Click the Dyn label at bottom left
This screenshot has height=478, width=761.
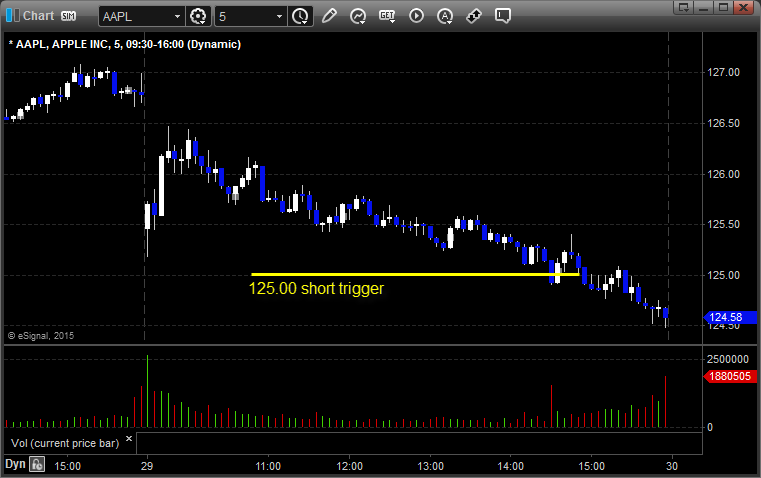point(15,464)
